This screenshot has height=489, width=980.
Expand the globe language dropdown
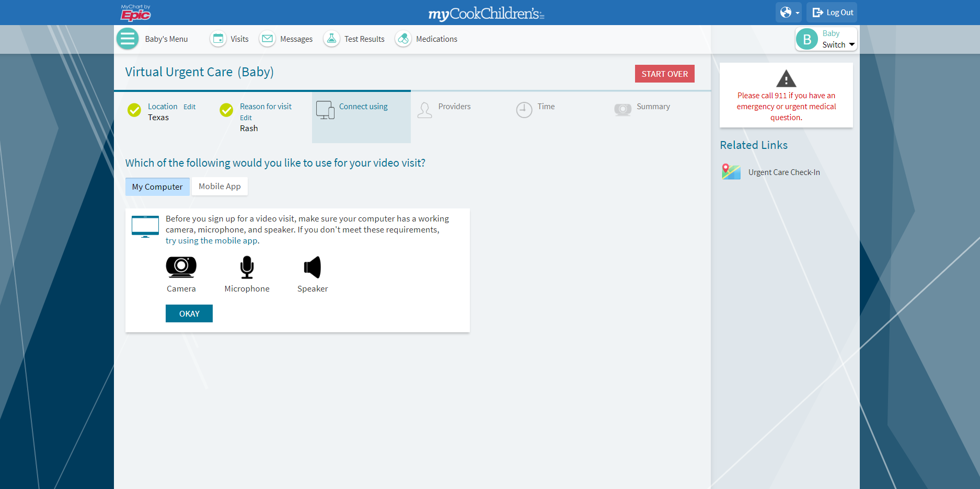click(x=789, y=13)
